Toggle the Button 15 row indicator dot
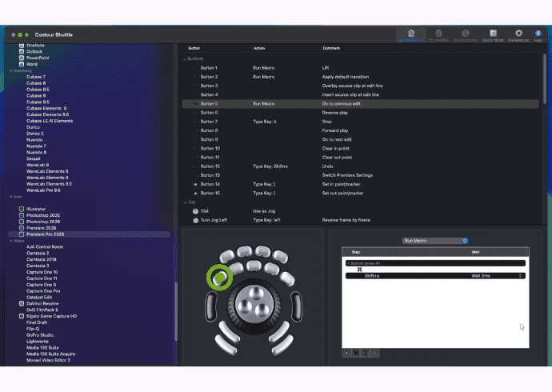Image resolution: width=552 pixels, height=392 pixels. (x=194, y=193)
